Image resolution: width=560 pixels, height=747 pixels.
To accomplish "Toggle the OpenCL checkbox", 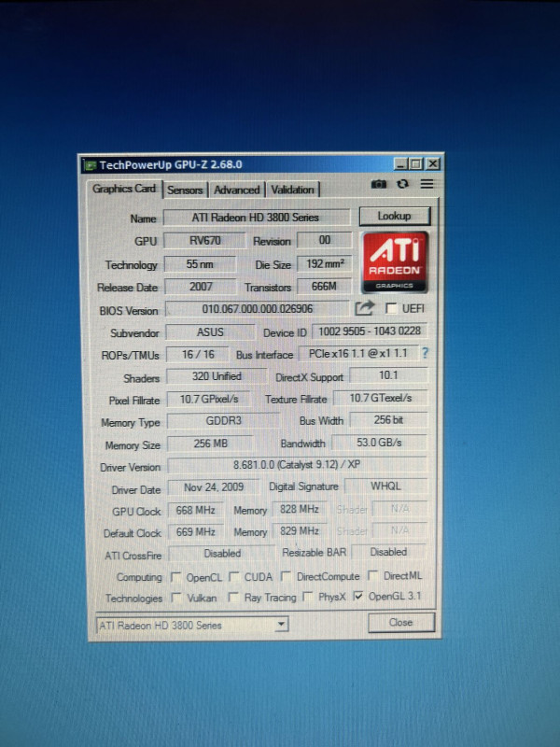I will pos(175,577).
